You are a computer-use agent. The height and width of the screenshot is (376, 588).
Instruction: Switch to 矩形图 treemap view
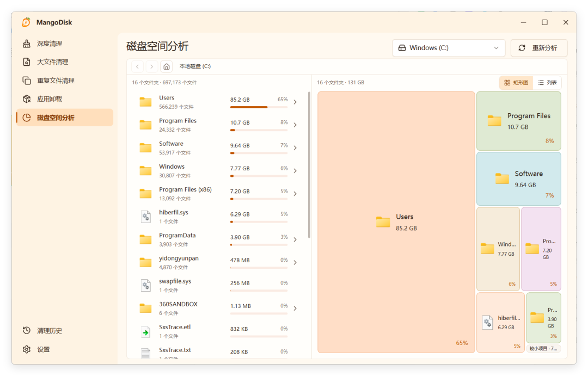click(516, 83)
